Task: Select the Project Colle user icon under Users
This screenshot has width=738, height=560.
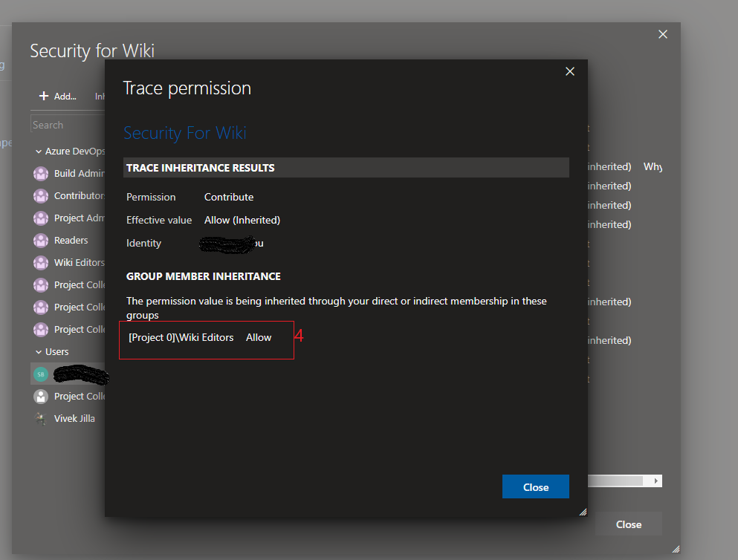Action: pos(41,397)
